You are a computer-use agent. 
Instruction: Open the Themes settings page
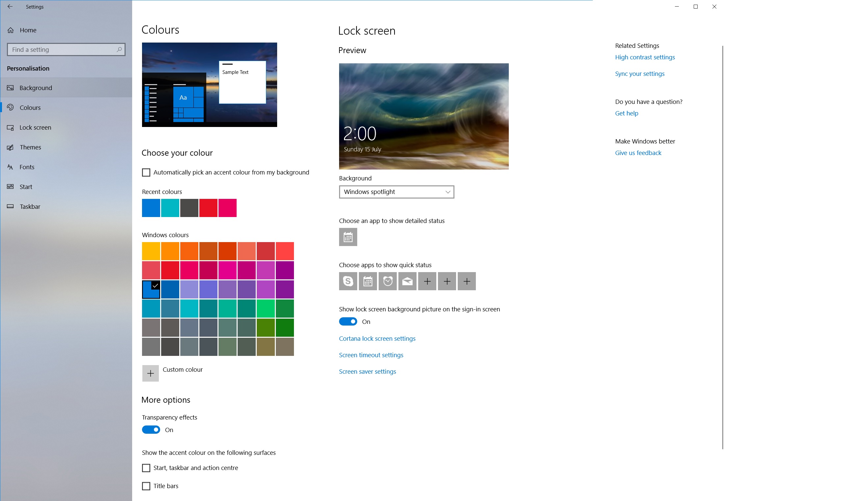point(66,147)
